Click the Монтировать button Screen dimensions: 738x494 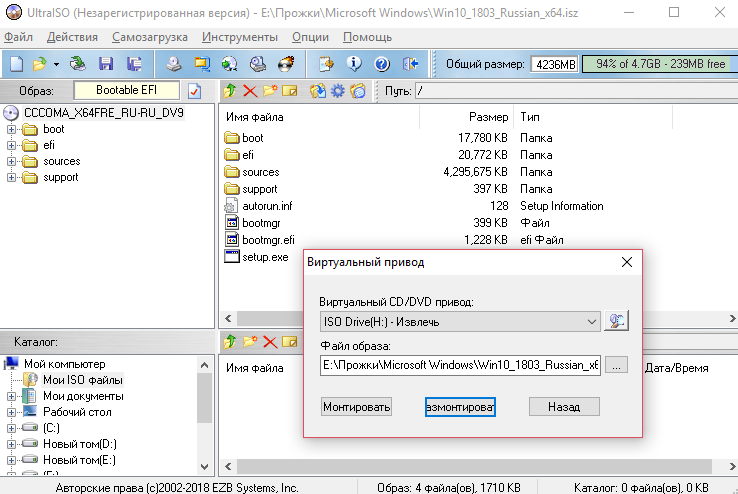tap(356, 406)
